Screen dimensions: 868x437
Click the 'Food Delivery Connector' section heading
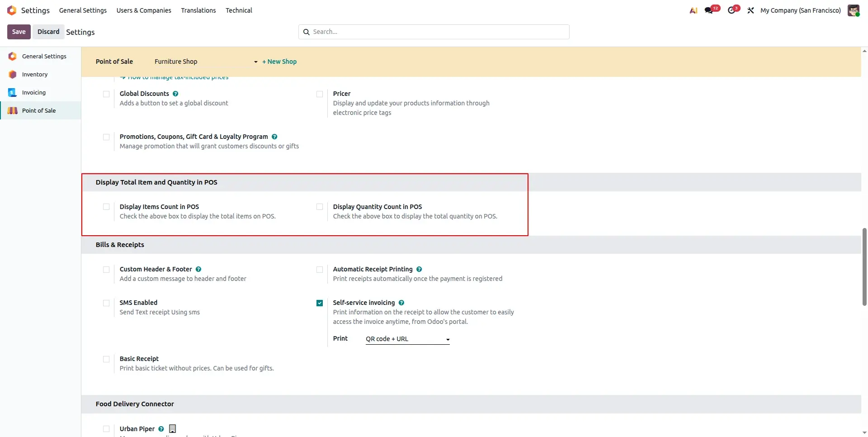(135, 404)
